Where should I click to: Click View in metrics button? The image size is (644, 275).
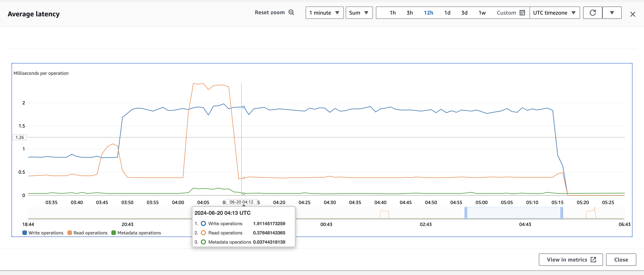pos(571,260)
